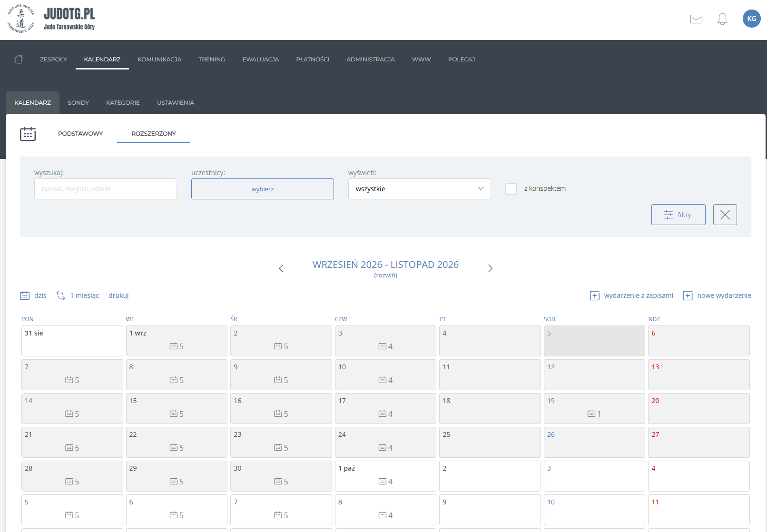This screenshot has width=767, height=532.
Task: Click the events icon on September 24
Action: pos(383,448)
